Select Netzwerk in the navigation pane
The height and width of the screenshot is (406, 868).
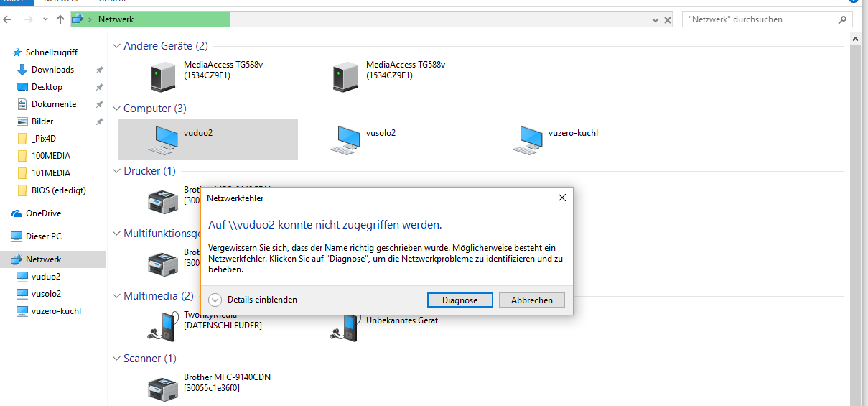52,259
